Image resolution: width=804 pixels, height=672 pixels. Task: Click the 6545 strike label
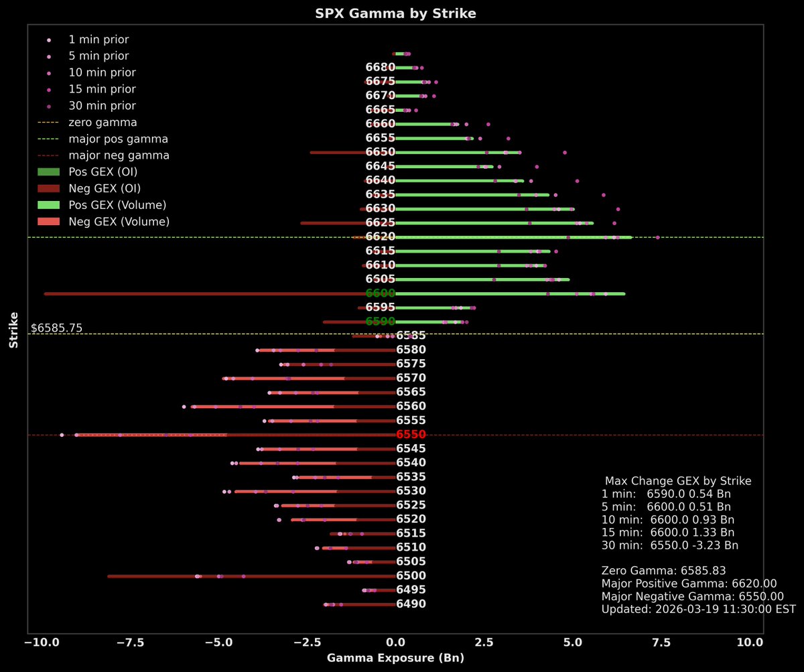tap(411, 449)
